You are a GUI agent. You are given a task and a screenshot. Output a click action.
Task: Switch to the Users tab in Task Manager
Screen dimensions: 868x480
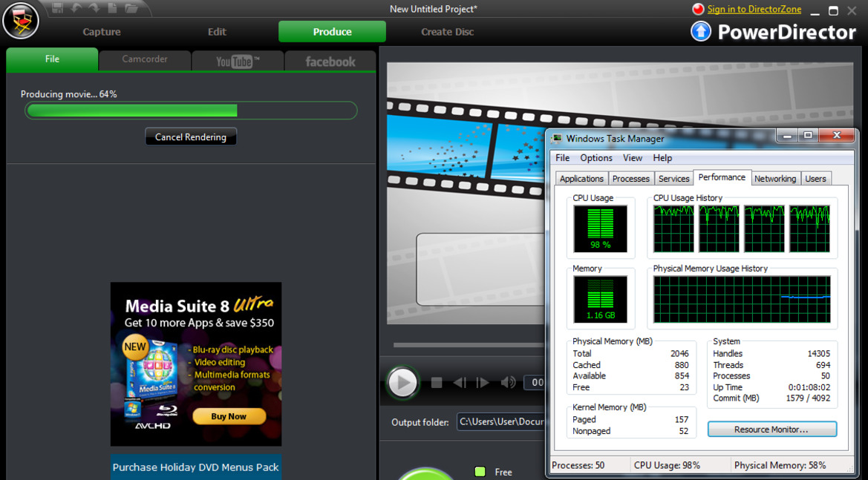pyautogui.click(x=815, y=179)
